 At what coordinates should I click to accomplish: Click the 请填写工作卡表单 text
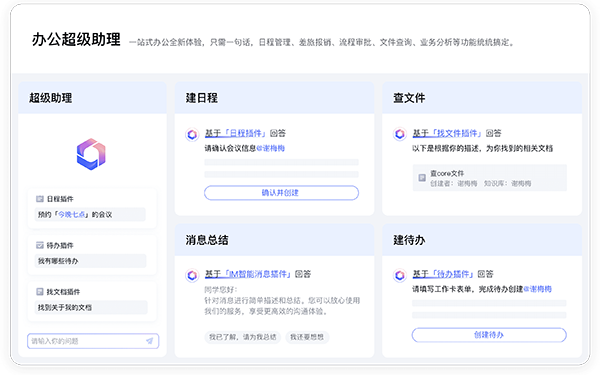click(467, 289)
